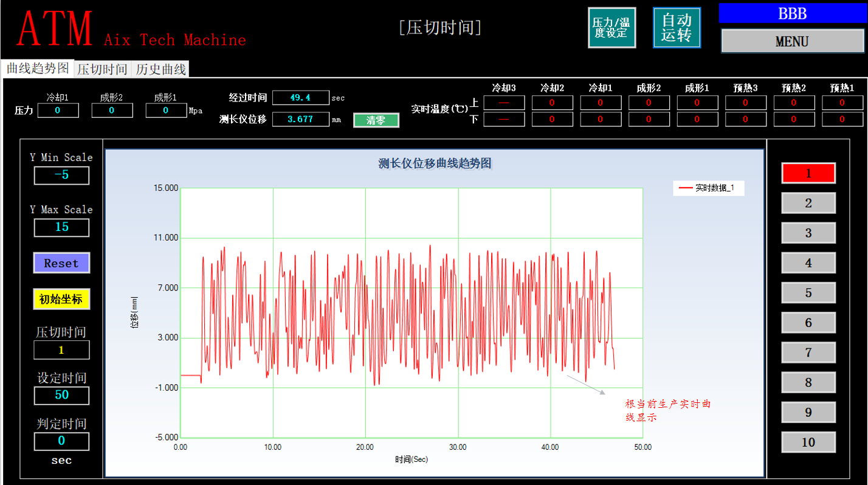The width and height of the screenshot is (868, 485).
Task: Edit the Y Min Scale value
Action: coord(61,175)
